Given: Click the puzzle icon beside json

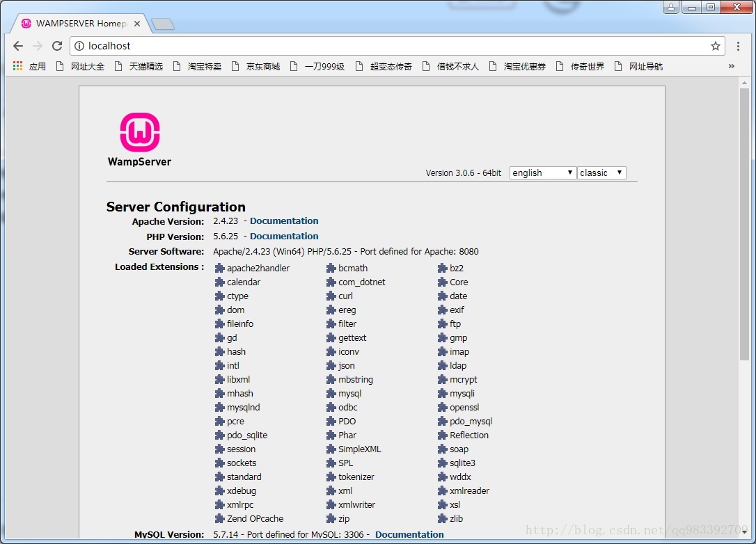Looking at the screenshot, I should [x=331, y=365].
